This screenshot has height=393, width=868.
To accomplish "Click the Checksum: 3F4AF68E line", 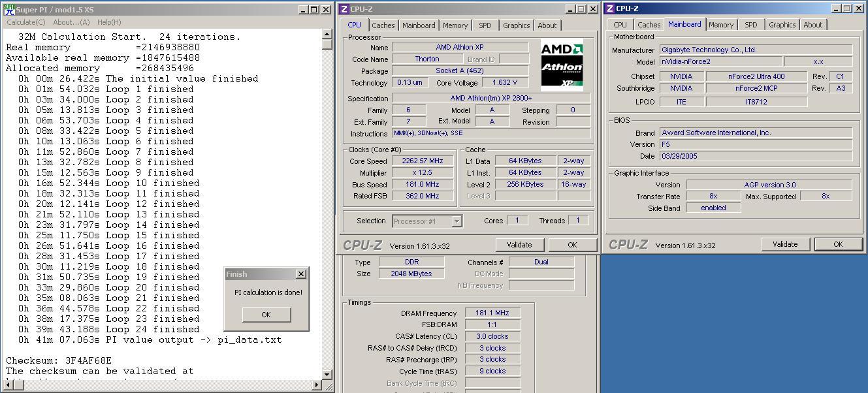I will 59,360.
